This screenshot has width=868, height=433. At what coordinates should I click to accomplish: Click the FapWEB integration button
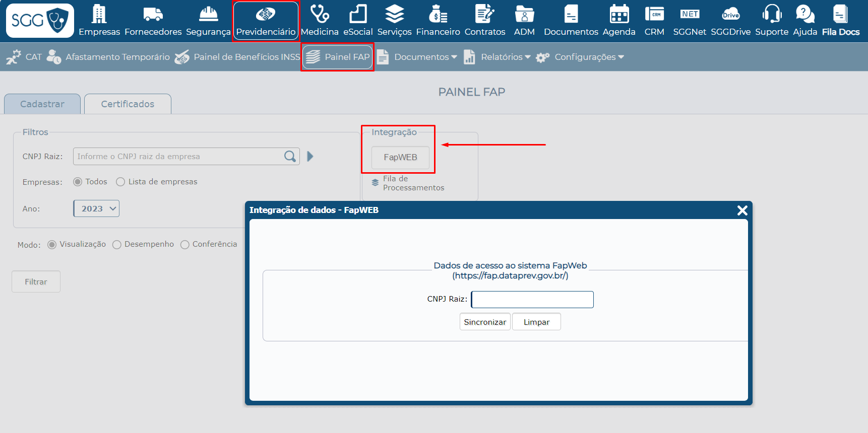coord(401,157)
